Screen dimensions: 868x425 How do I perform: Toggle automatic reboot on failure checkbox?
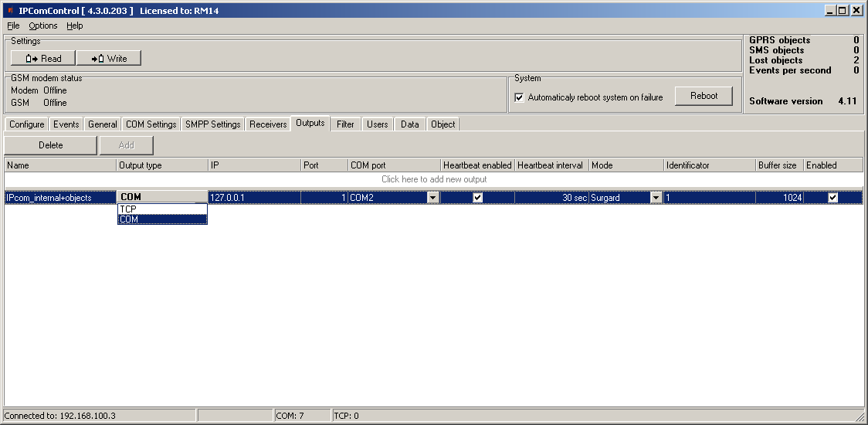(x=520, y=97)
